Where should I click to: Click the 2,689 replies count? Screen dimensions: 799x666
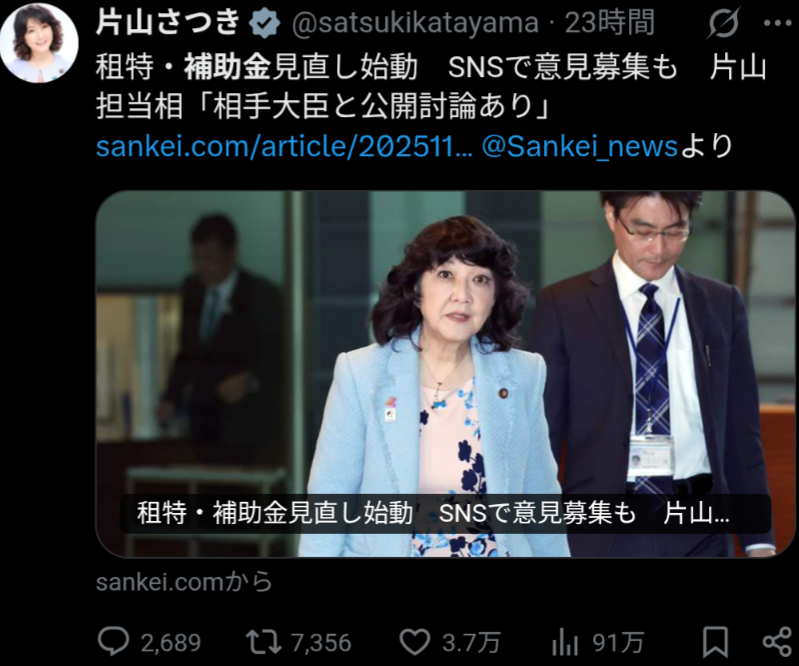[x=171, y=643]
